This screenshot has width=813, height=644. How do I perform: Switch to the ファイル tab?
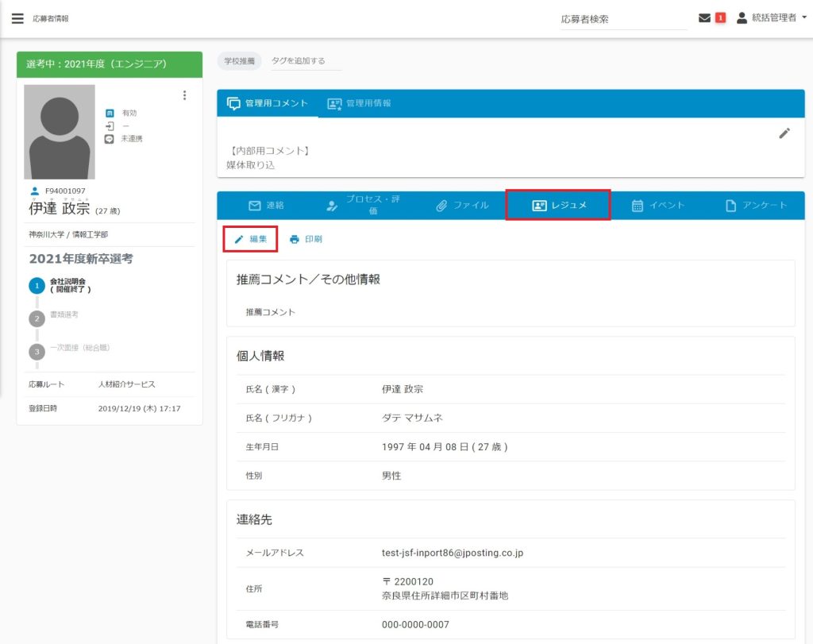pos(462,206)
